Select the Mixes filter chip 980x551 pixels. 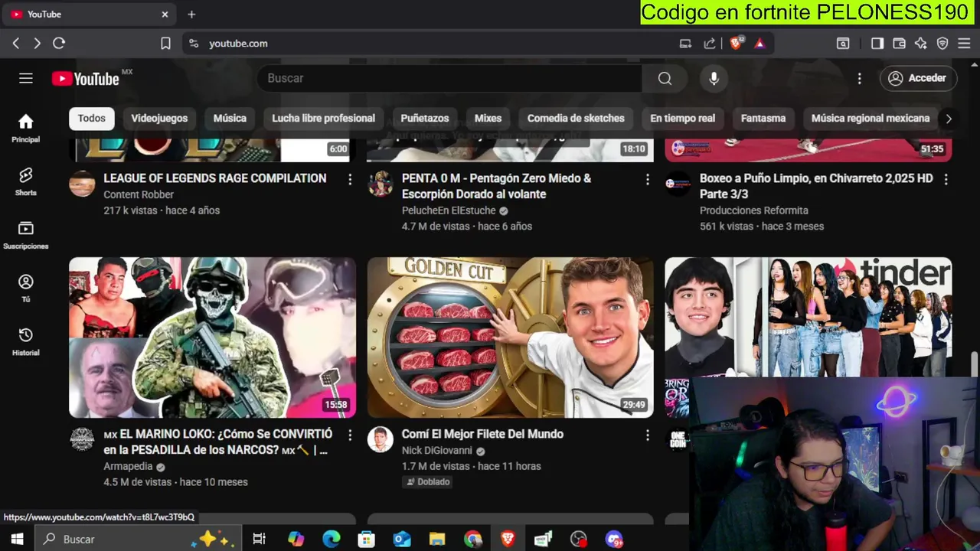tap(488, 118)
